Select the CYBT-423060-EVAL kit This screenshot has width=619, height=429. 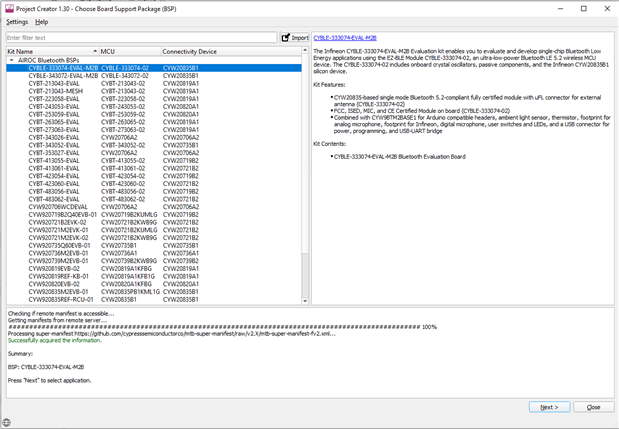pos(54,184)
